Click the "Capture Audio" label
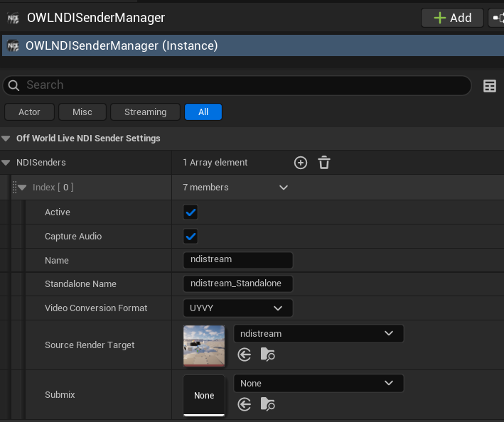The image size is (504, 422). (73, 237)
